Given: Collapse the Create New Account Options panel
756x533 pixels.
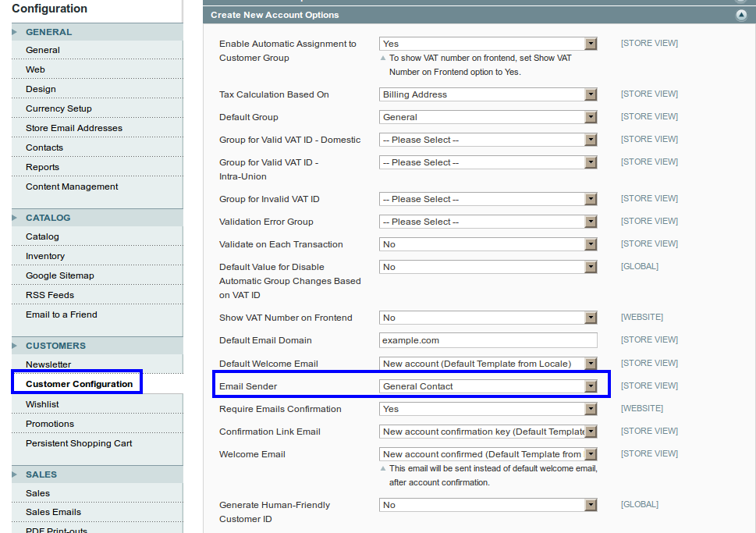Looking at the screenshot, I should tap(741, 14).
